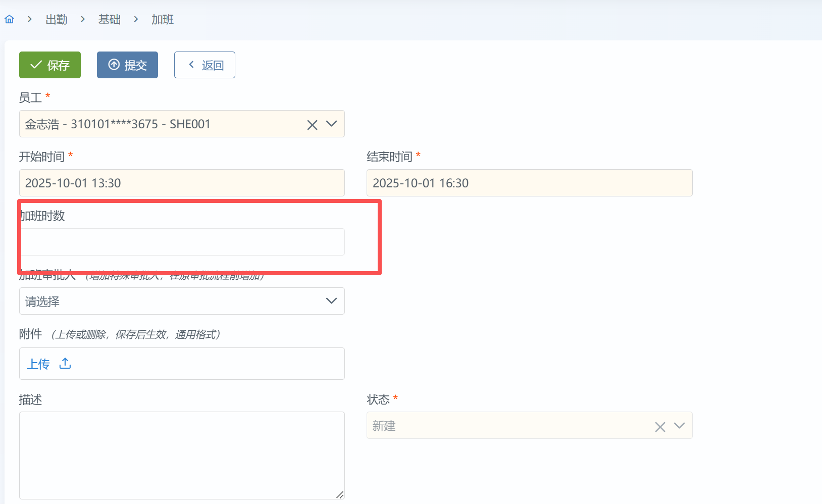Screen dimensions: 822x504
Task: Expand the 状态 dropdown chevron
Action: [679, 426]
